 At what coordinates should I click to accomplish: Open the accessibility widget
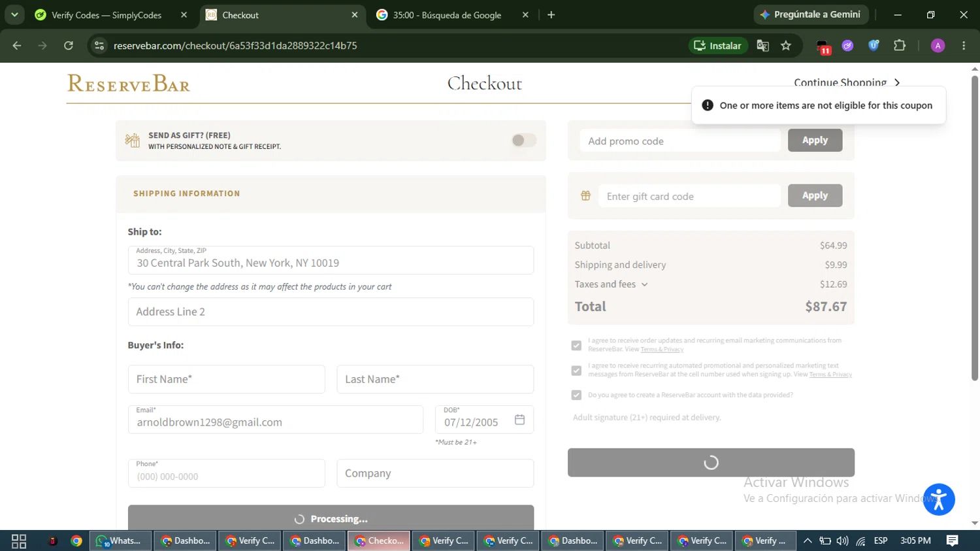pos(939,499)
